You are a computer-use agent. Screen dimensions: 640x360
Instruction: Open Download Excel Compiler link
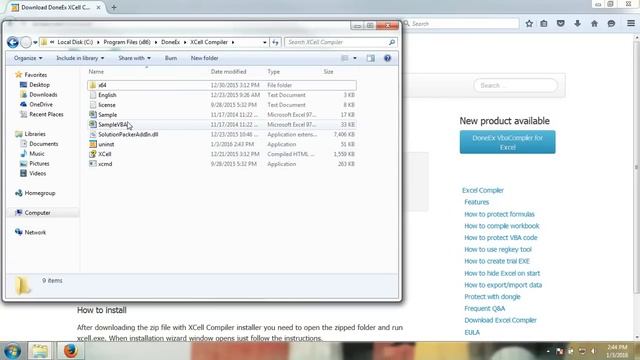pos(500,320)
